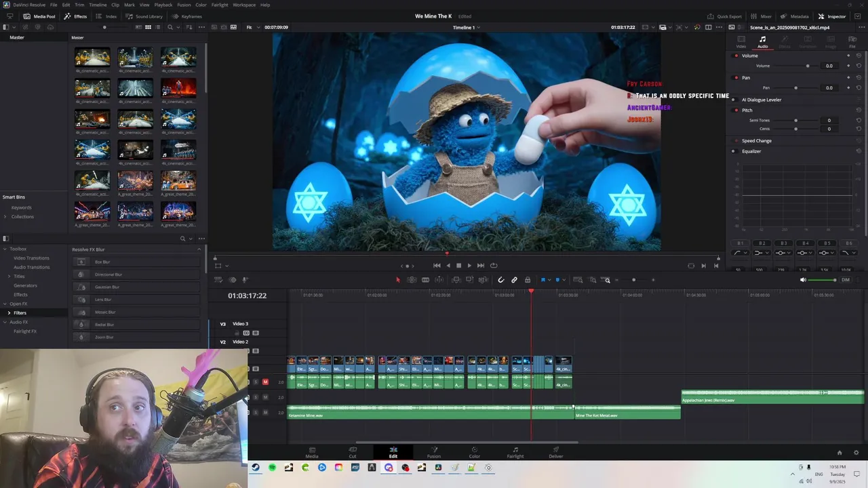Select the Gaussian Blur filter
This screenshot has height=488, width=868.
click(136, 287)
